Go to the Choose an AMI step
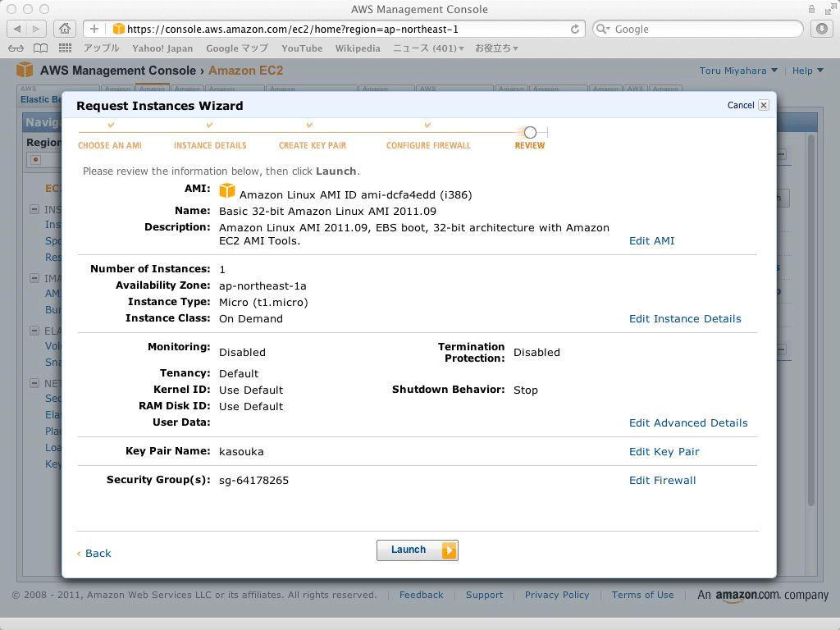 pos(110,145)
